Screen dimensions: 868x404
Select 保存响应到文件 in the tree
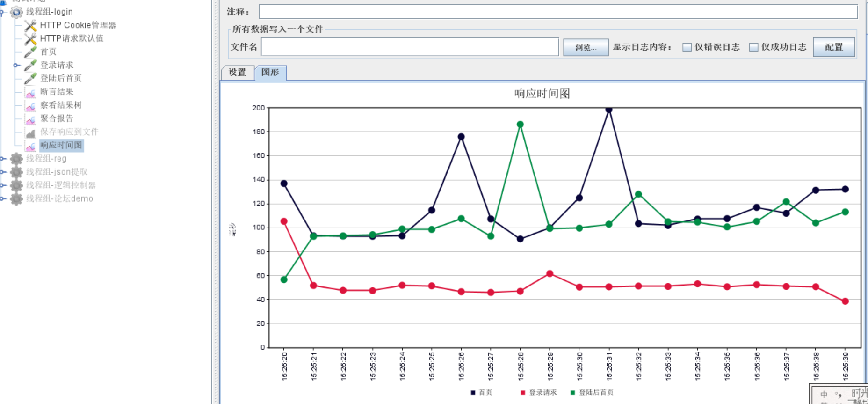pyautogui.click(x=69, y=132)
